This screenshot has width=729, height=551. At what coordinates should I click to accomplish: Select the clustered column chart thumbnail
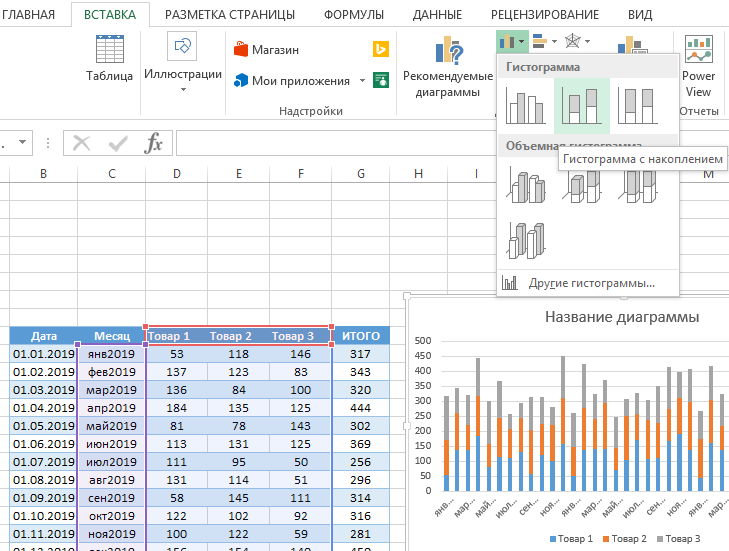point(526,106)
